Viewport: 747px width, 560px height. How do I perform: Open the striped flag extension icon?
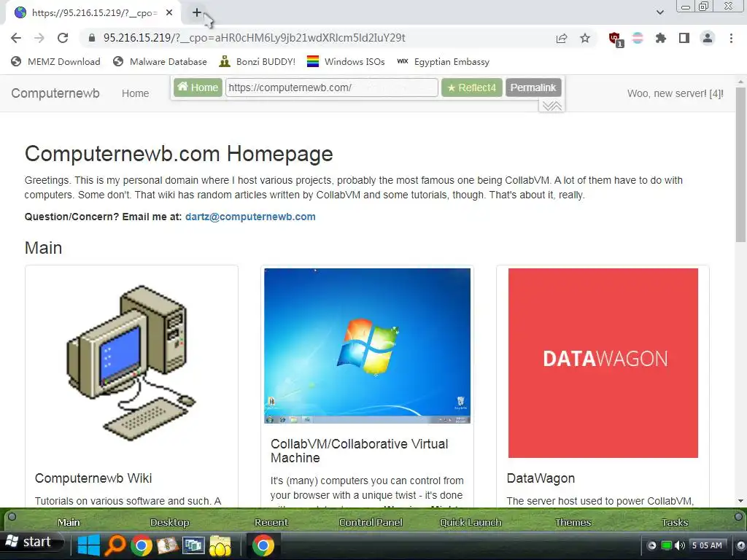point(638,38)
